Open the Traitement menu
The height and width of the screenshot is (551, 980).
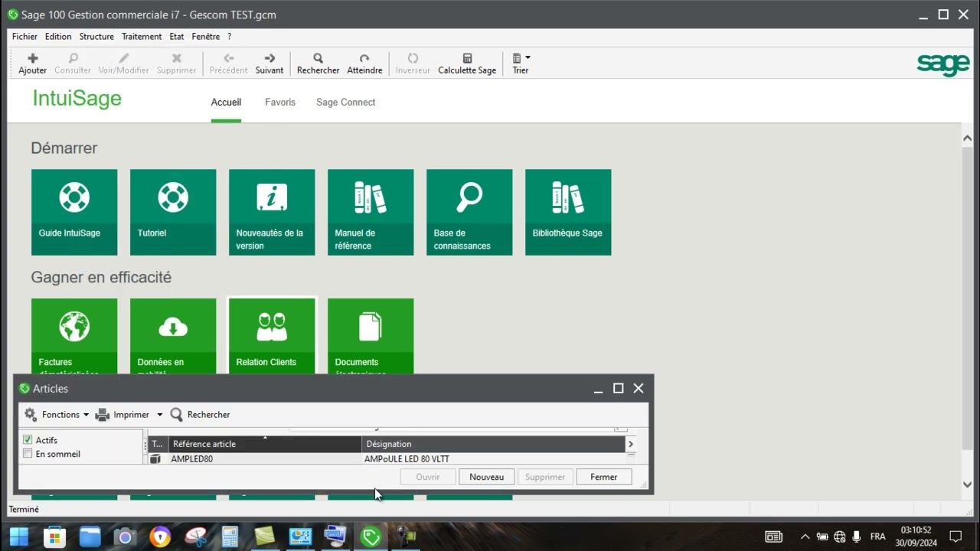click(x=142, y=37)
